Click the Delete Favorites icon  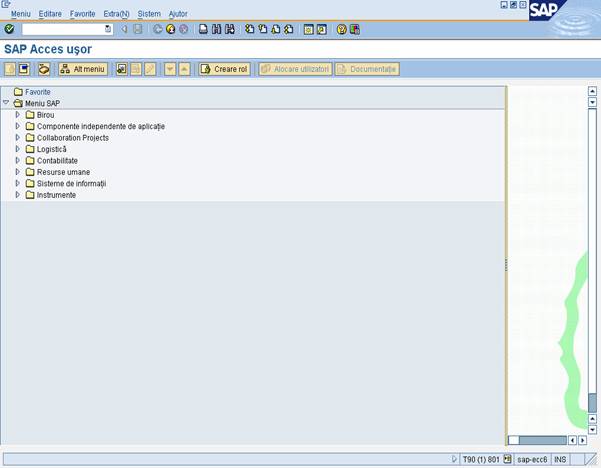tap(136, 69)
